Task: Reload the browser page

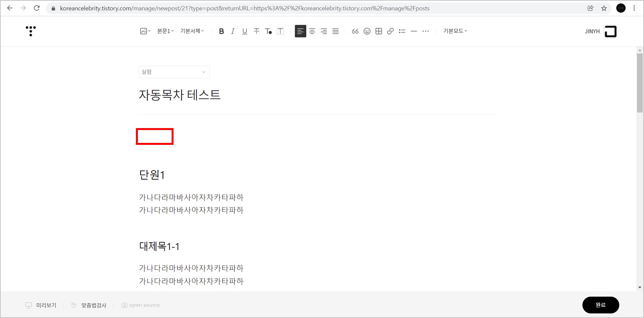Action: pyautogui.click(x=37, y=8)
